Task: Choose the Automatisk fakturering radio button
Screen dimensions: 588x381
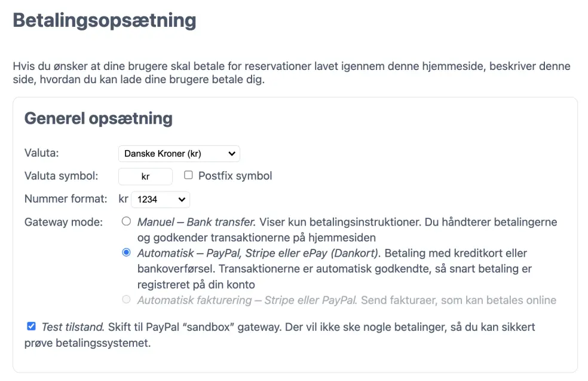Action: 126,300
